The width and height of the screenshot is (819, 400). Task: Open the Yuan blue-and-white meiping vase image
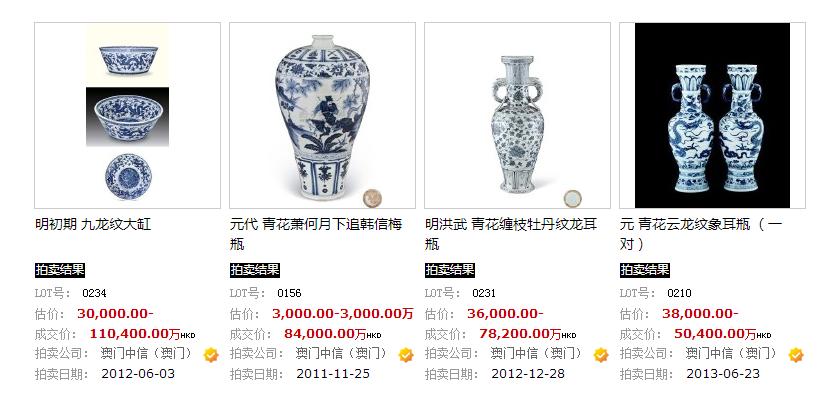pyautogui.click(x=322, y=115)
